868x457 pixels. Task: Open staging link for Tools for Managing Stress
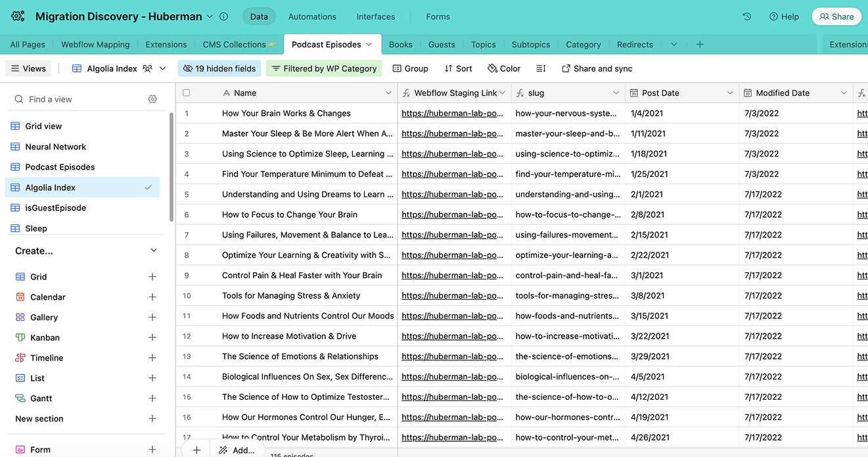tap(453, 296)
